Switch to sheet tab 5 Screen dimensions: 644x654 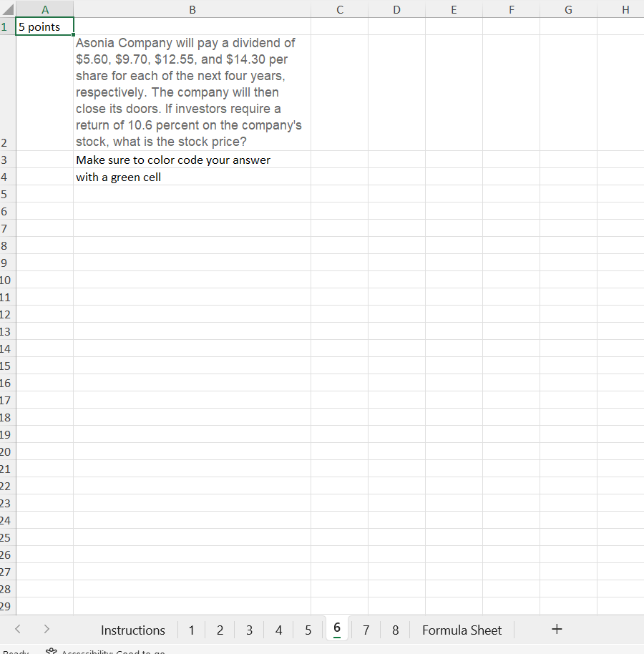(308, 630)
